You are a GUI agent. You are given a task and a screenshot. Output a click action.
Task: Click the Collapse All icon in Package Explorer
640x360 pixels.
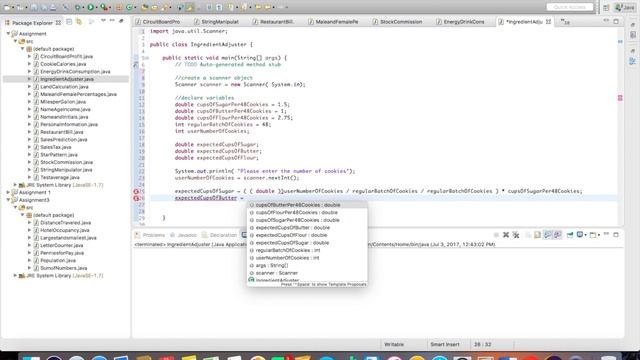click(x=69, y=21)
